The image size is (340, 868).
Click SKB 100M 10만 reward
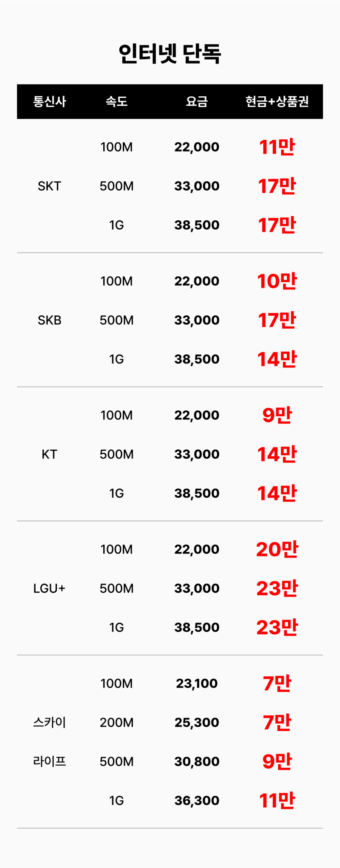click(277, 281)
